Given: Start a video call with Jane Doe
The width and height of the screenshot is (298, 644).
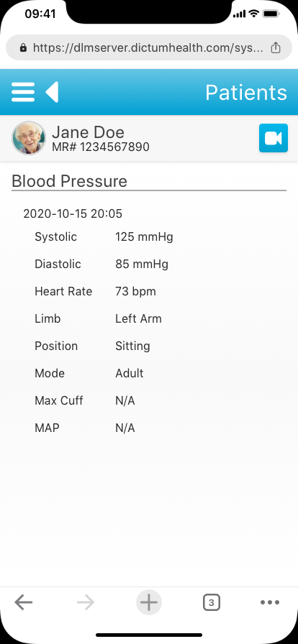Looking at the screenshot, I should 274,138.
